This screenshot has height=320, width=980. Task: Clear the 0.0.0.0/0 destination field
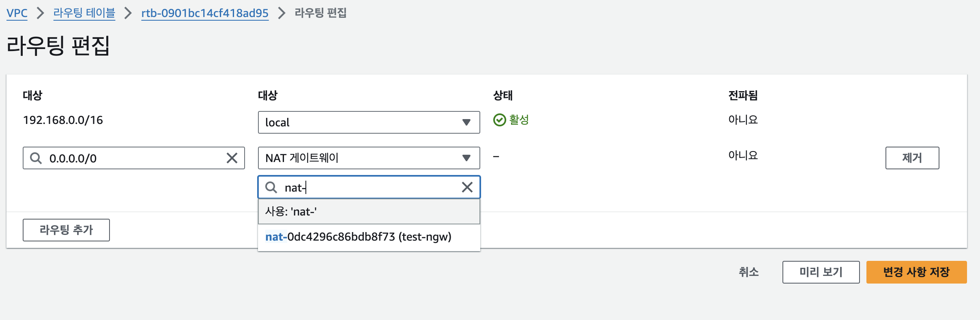coord(232,158)
